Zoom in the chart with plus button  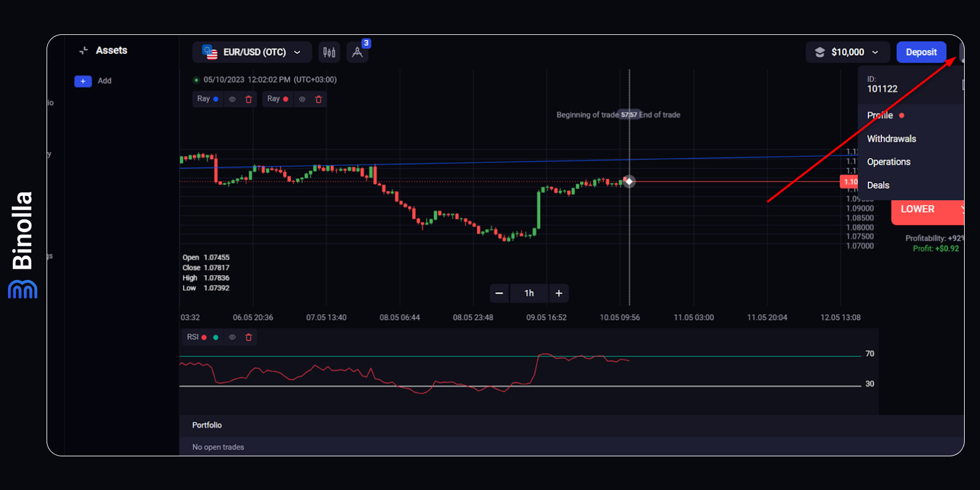click(x=559, y=293)
